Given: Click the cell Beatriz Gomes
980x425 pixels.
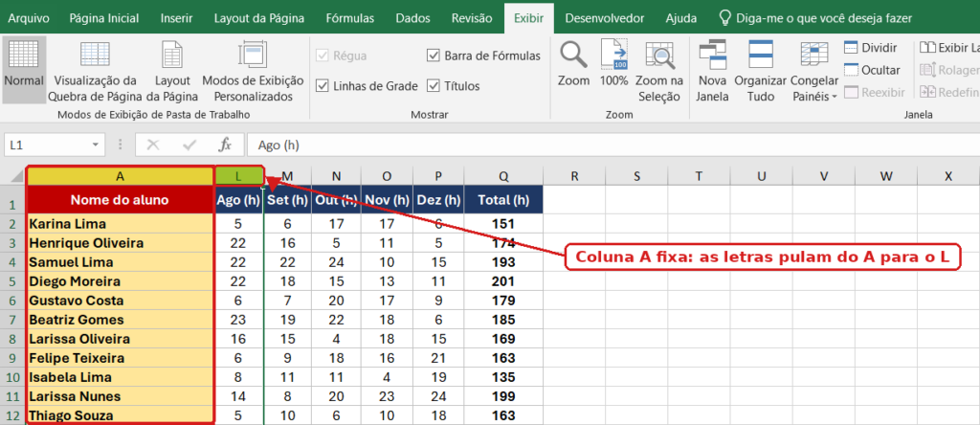Looking at the screenshot, I should coord(120,320).
